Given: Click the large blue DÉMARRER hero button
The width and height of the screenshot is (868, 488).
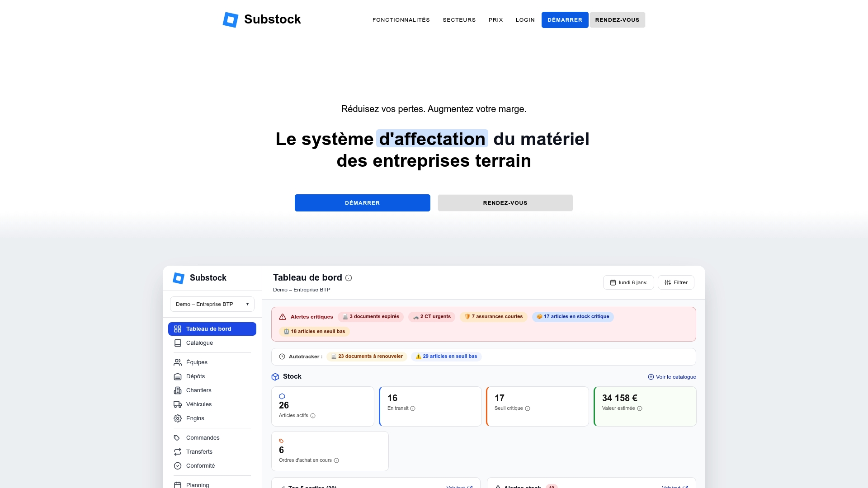Looking at the screenshot, I should (x=362, y=203).
